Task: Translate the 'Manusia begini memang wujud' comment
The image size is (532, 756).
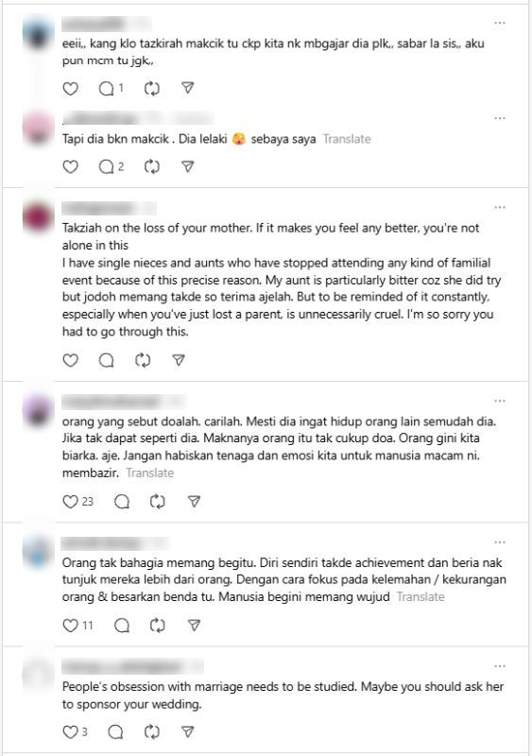Action: coord(420,596)
